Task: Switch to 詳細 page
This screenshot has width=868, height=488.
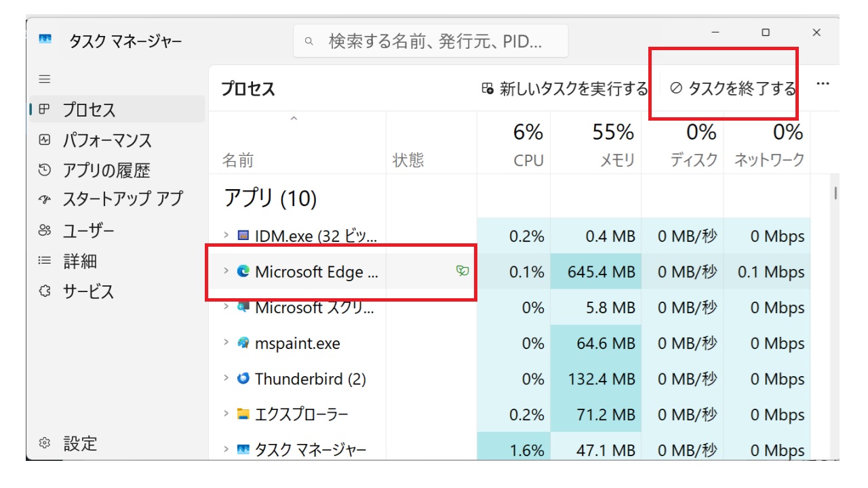Action: pos(117,261)
